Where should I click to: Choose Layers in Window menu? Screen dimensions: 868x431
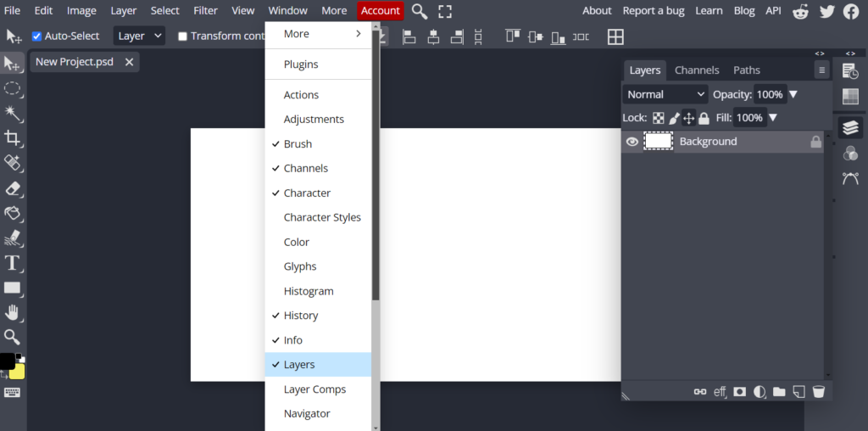point(319,365)
